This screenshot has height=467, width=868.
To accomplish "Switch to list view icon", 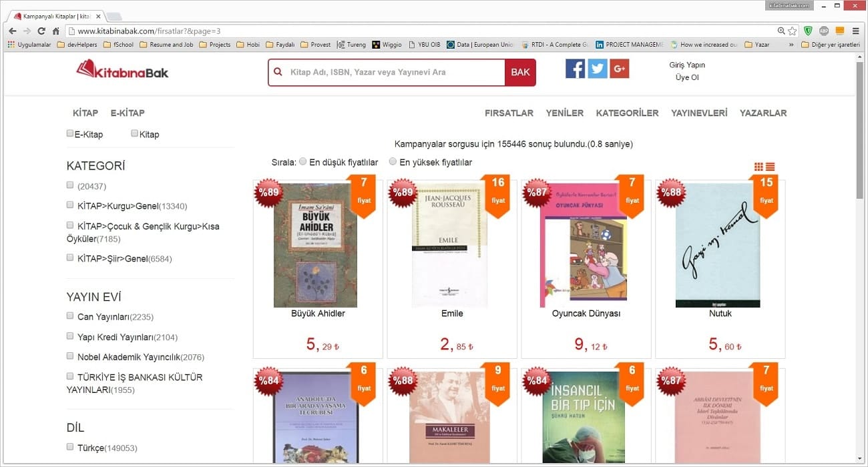I will pos(771,167).
